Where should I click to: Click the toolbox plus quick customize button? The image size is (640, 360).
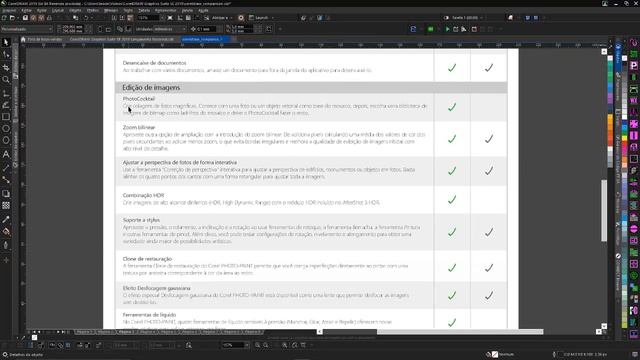tap(6, 260)
